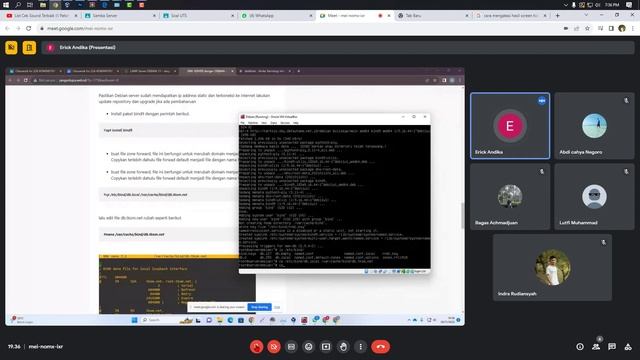
Task: Select Indra Rudiansyah's participant tile
Action: tap(552, 267)
